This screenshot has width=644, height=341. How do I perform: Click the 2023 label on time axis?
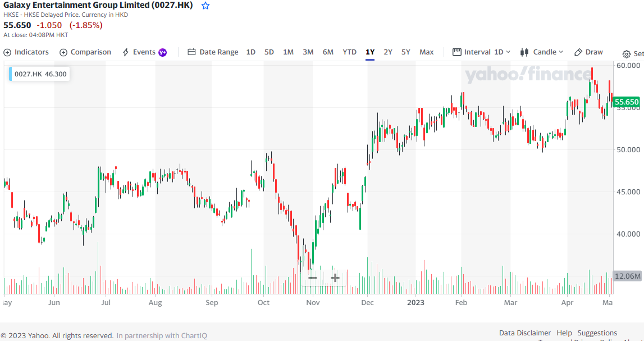point(415,303)
